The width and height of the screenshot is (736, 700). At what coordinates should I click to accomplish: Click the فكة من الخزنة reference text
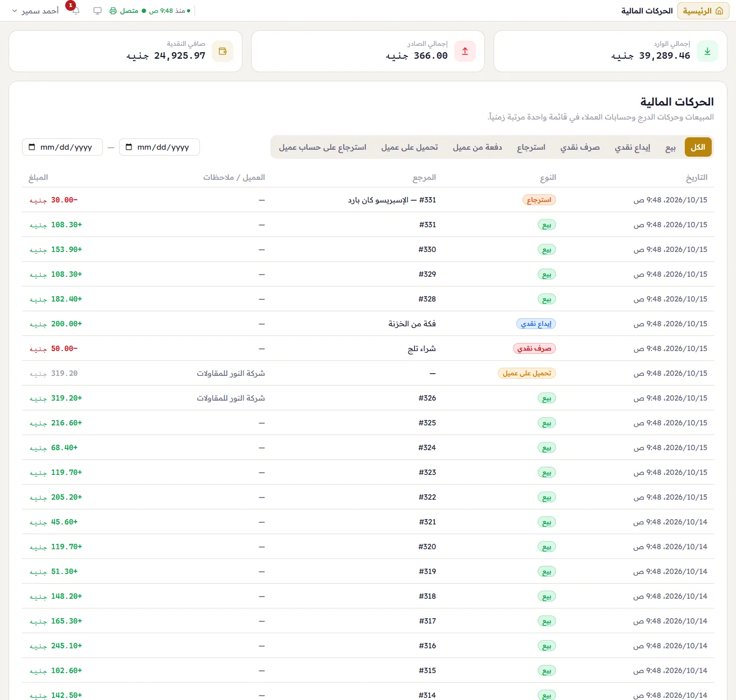(x=412, y=324)
